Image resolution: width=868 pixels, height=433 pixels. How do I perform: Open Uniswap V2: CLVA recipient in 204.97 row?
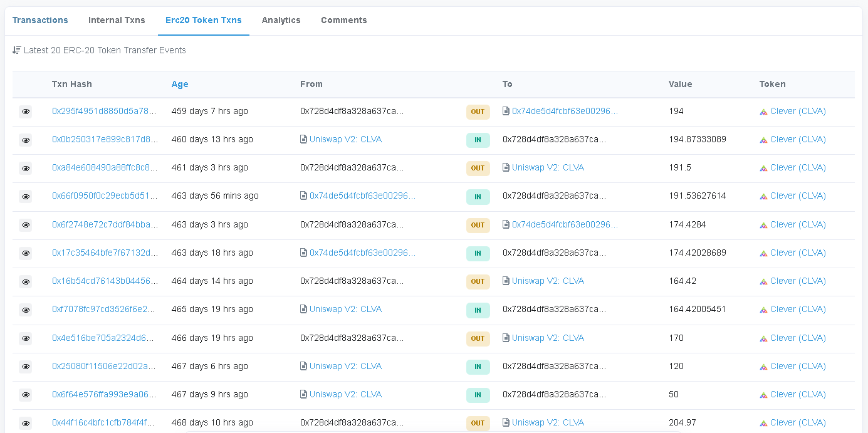pos(548,422)
